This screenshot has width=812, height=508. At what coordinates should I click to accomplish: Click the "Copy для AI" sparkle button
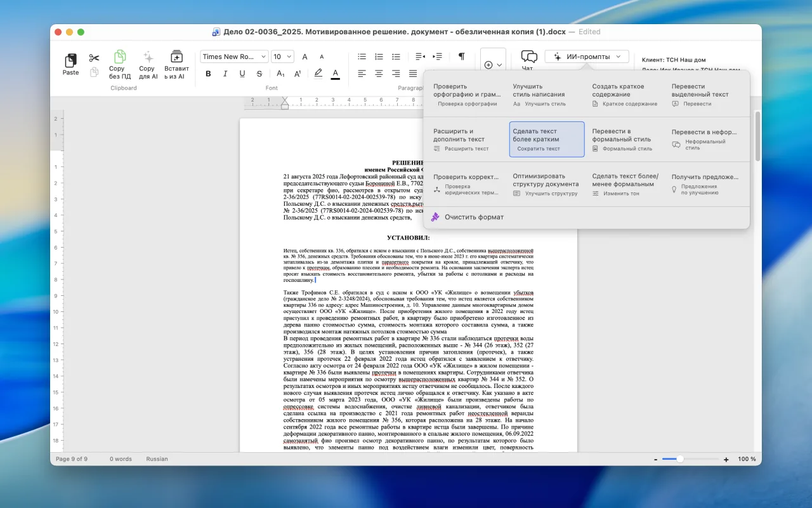tap(147, 65)
